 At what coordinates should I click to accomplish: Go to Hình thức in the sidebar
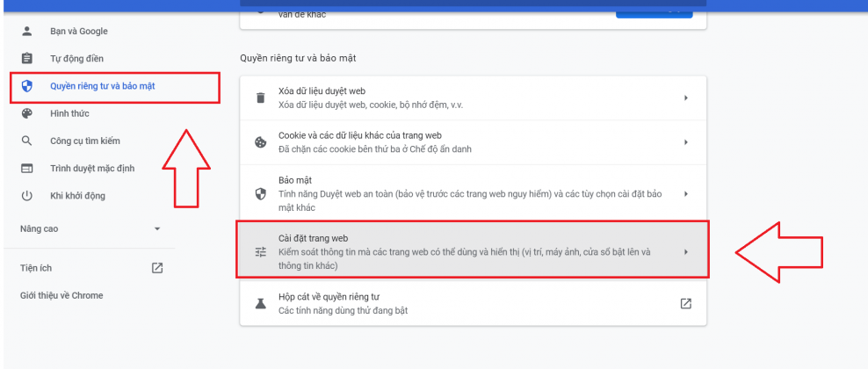(x=69, y=113)
